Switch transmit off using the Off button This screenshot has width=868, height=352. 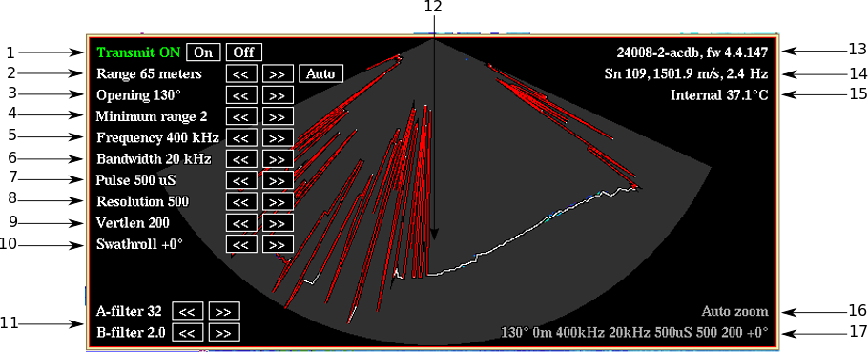(x=243, y=52)
